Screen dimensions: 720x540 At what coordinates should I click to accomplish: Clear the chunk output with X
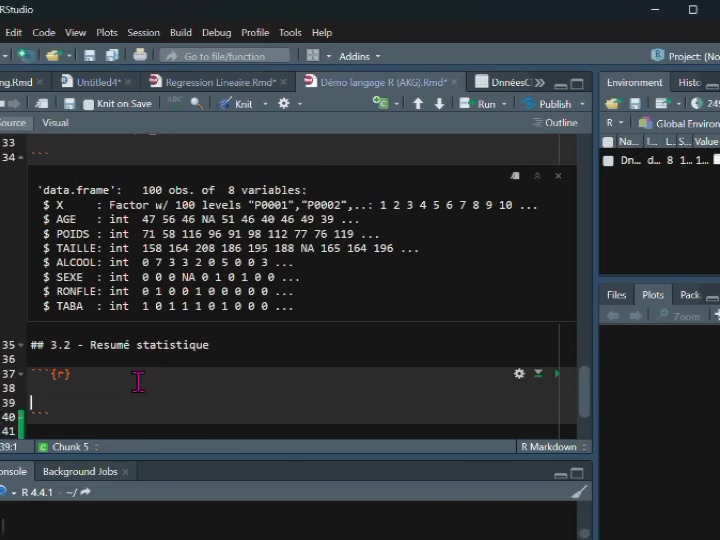tap(558, 176)
